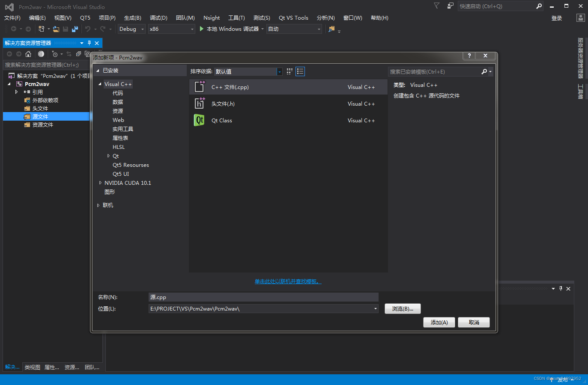The image size is (588, 385).
Task: Open the x86 platform dropdown
Action: (192, 29)
